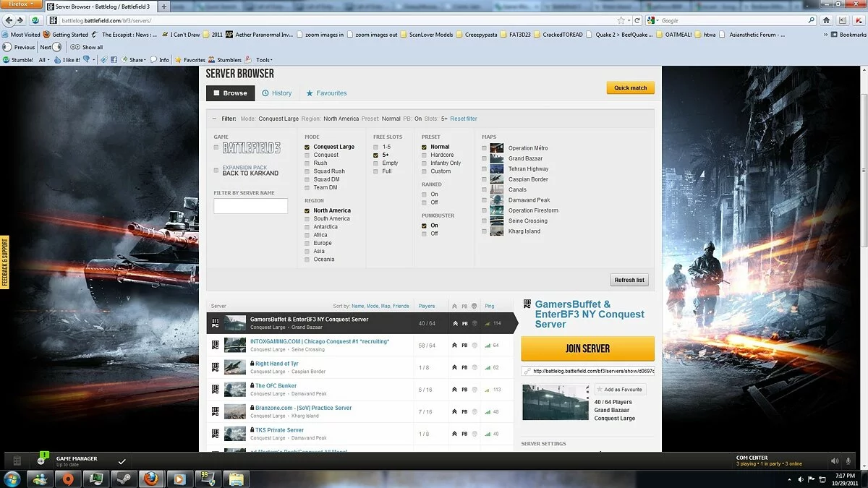Open the Operation Métro map thumbnail icon
The width and height of the screenshot is (868, 488).
(x=495, y=147)
